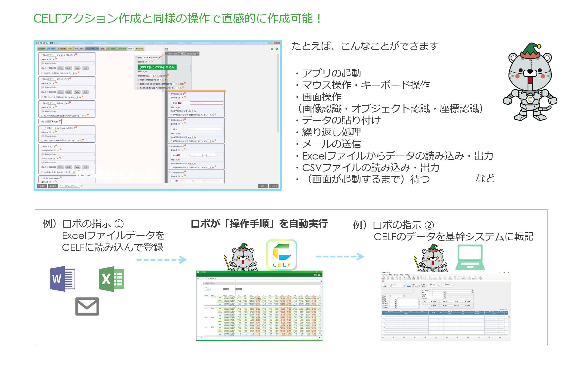The width and height of the screenshot is (588, 365).
Task: Switch to データ操作 tab
Action: click(x=62, y=49)
